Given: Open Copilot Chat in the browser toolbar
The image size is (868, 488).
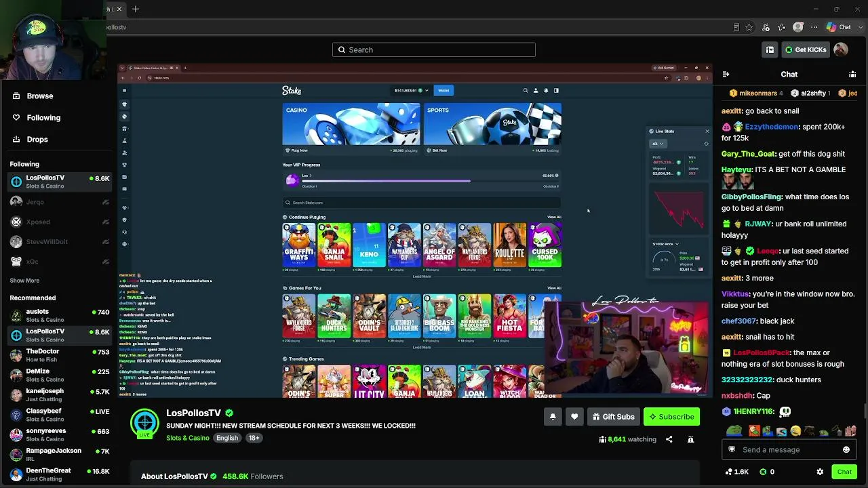Looking at the screenshot, I should point(838,27).
